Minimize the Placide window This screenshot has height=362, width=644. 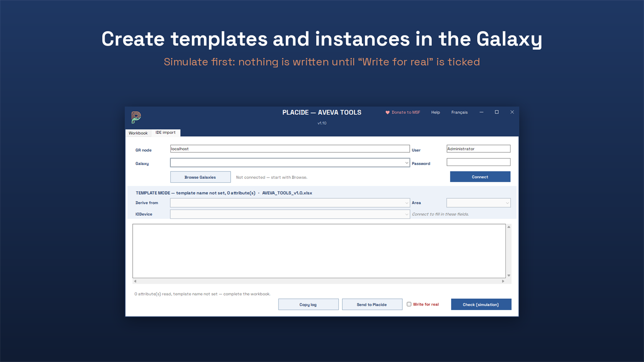point(482,112)
